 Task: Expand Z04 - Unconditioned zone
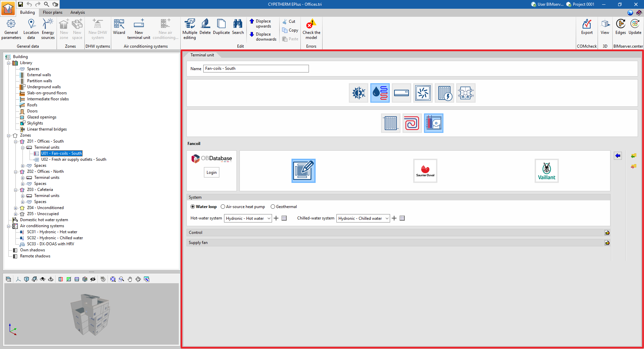point(15,208)
